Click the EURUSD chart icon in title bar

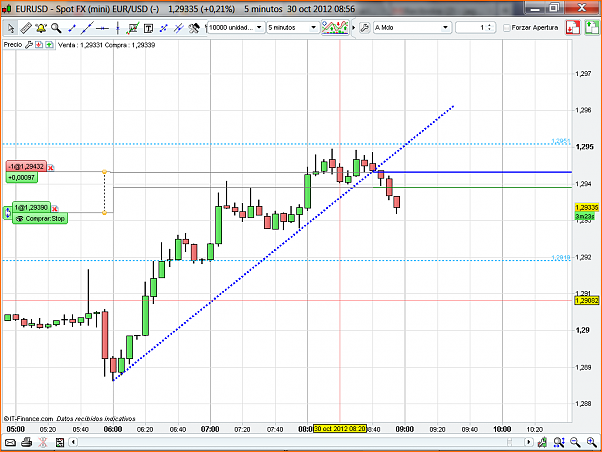point(7,8)
